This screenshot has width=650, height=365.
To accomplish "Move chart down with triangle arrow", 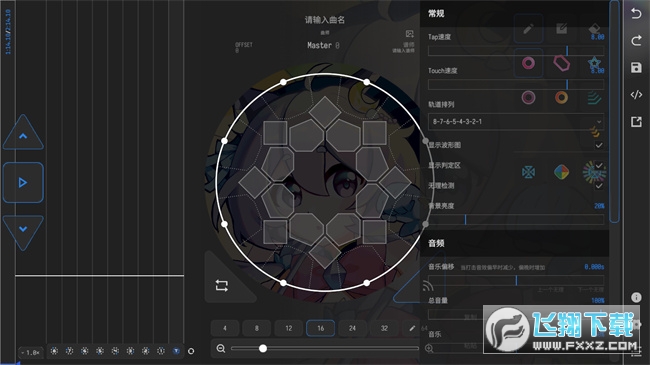I will [23, 231].
